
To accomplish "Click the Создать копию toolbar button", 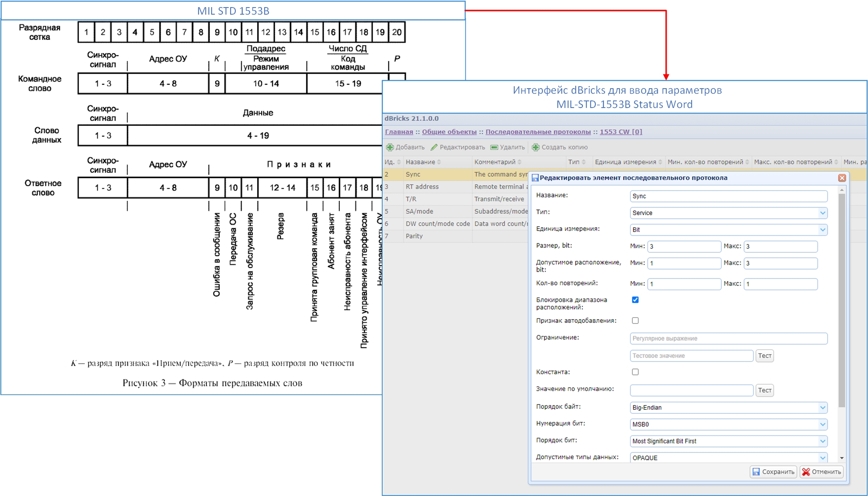I will coord(560,148).
